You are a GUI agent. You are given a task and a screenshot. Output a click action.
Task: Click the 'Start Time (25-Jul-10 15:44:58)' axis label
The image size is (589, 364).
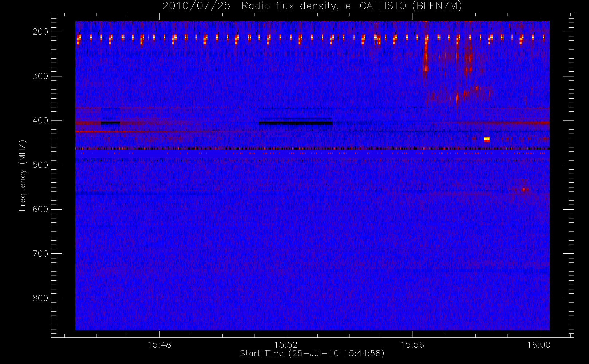312,353
